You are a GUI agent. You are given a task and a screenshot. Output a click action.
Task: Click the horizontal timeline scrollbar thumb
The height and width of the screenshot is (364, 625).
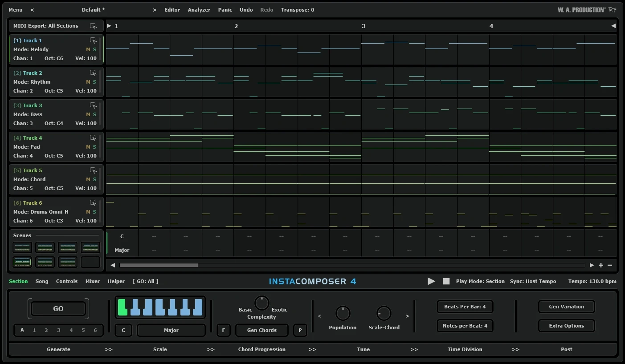tap(159, 265)
